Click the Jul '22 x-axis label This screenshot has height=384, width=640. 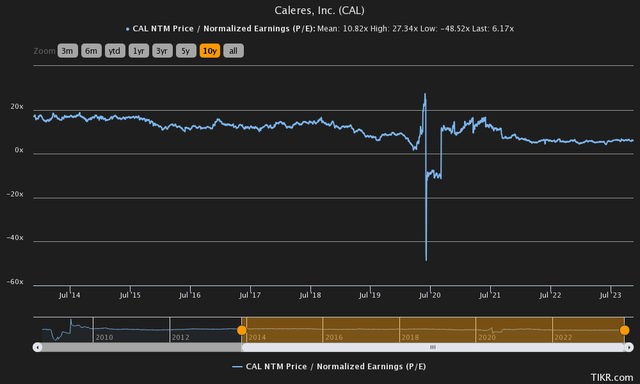[550, 295]
